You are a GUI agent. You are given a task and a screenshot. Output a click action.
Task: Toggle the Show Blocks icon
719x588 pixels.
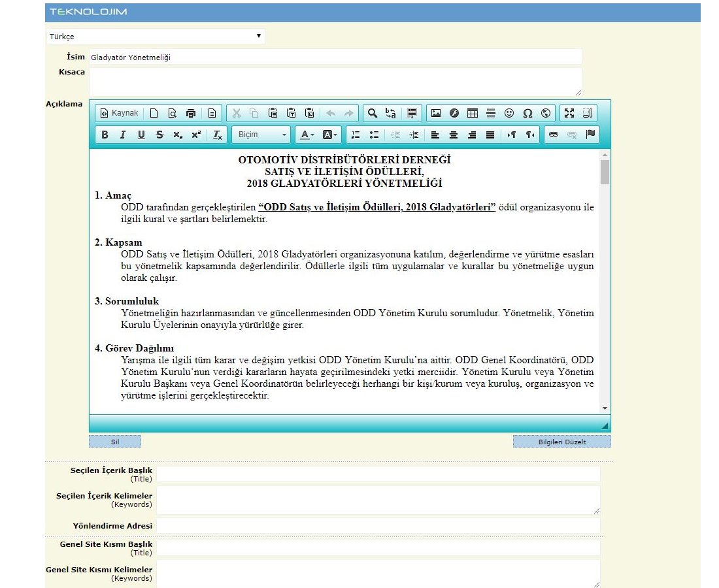click(588, 113)
